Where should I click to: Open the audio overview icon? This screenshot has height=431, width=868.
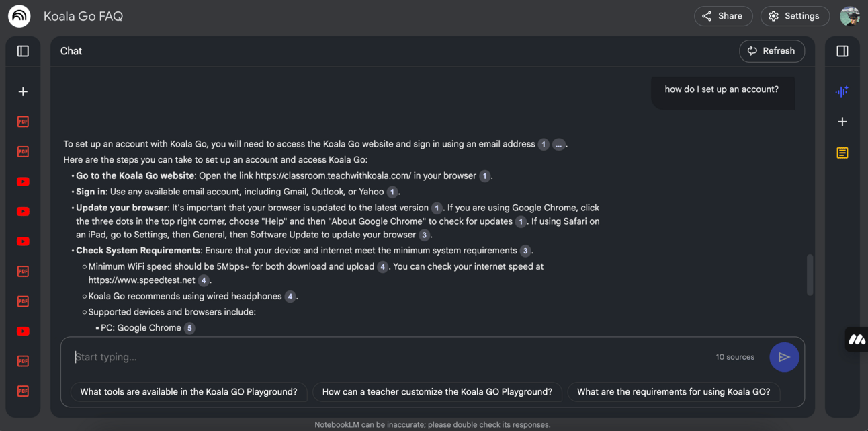842,91
